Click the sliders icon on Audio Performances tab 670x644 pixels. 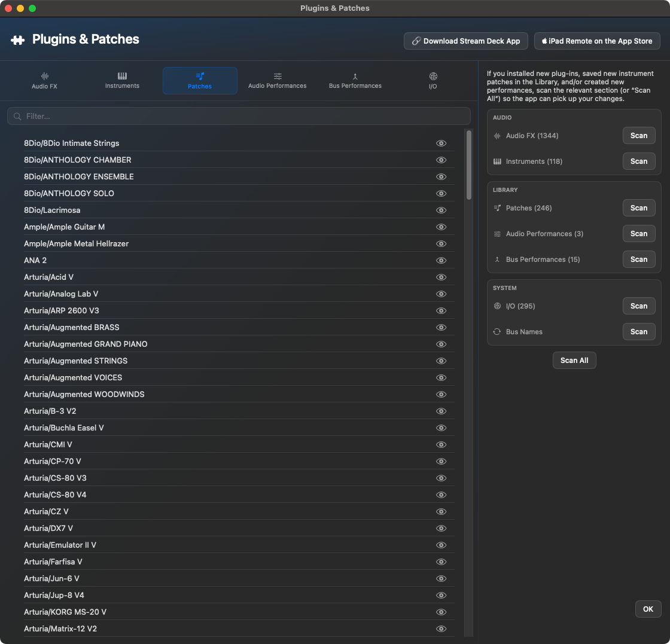point(278,76)
